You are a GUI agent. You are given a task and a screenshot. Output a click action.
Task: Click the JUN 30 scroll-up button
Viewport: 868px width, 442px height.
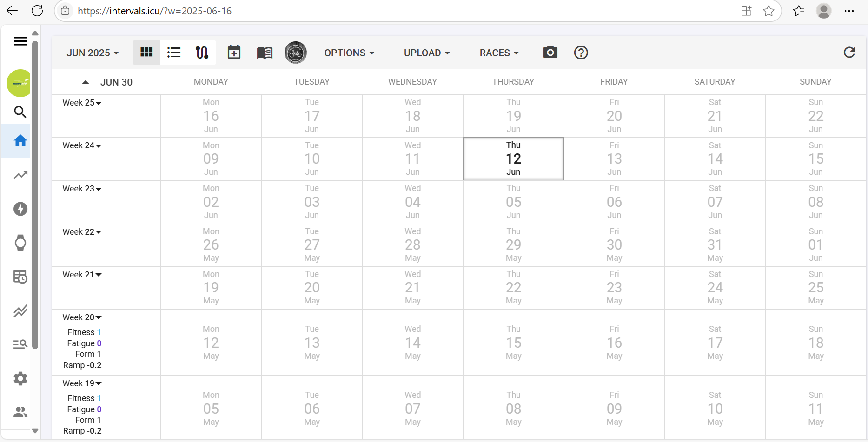pos(86,82)
